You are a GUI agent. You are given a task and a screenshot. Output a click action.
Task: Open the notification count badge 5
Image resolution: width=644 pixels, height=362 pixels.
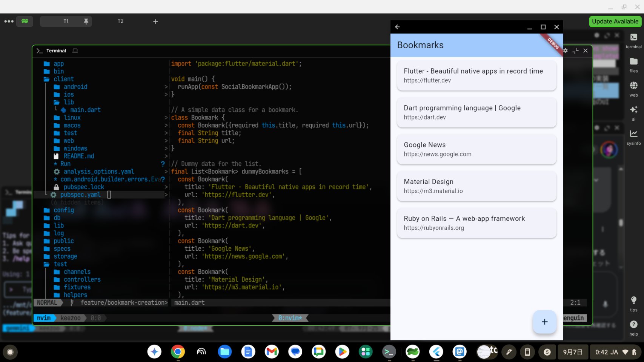547,352
